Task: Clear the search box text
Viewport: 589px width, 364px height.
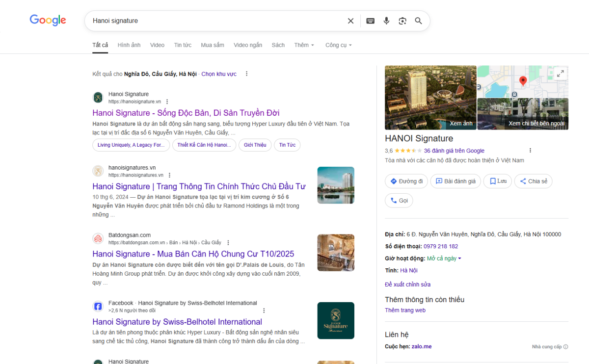Action: point(350,21)
